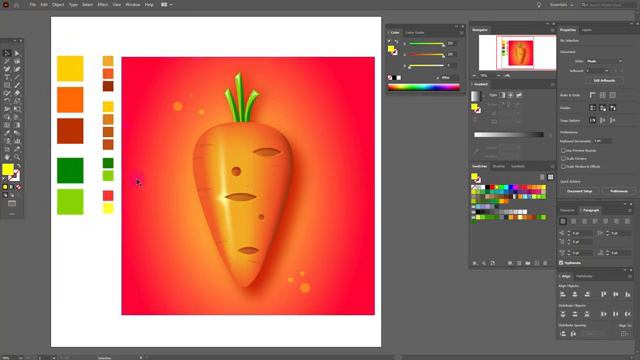Select the Eraser tool

[17, 93]
